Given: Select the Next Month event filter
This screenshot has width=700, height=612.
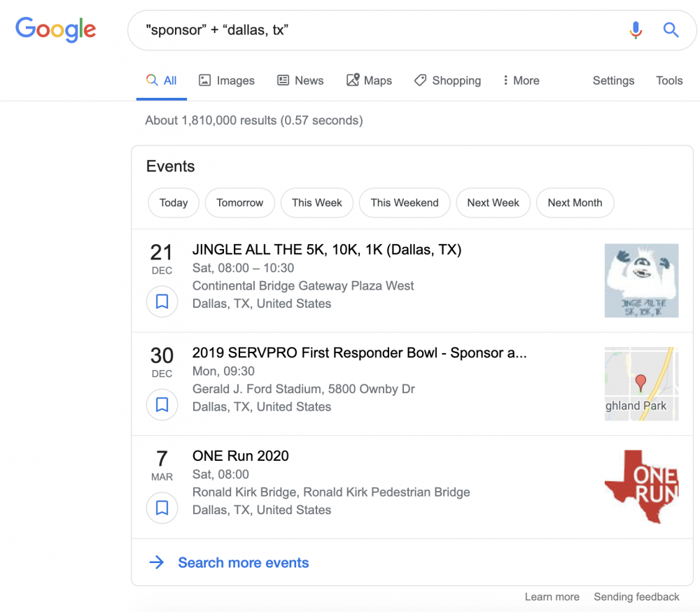Looking at the screenshot, I should (x=575, y=203).
